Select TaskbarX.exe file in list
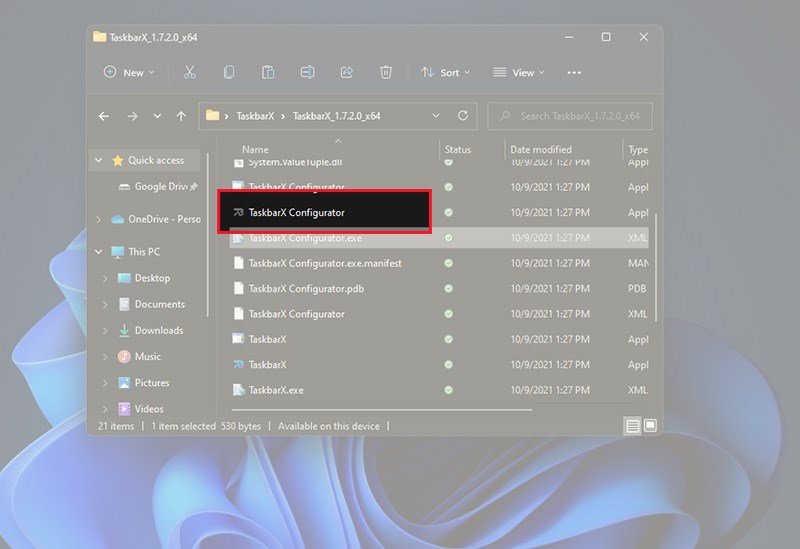The image size is (800, 549). 276,389
